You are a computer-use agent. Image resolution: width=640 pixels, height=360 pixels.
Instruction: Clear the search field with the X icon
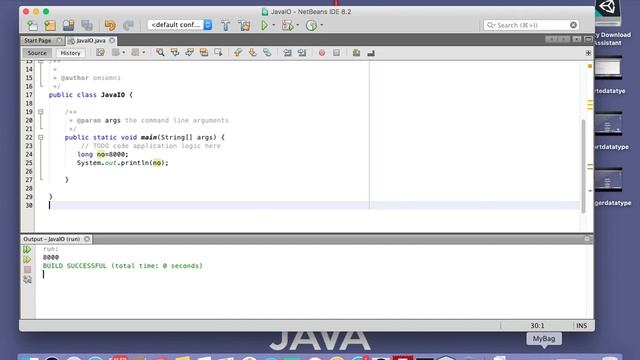(x=573, y=25)
